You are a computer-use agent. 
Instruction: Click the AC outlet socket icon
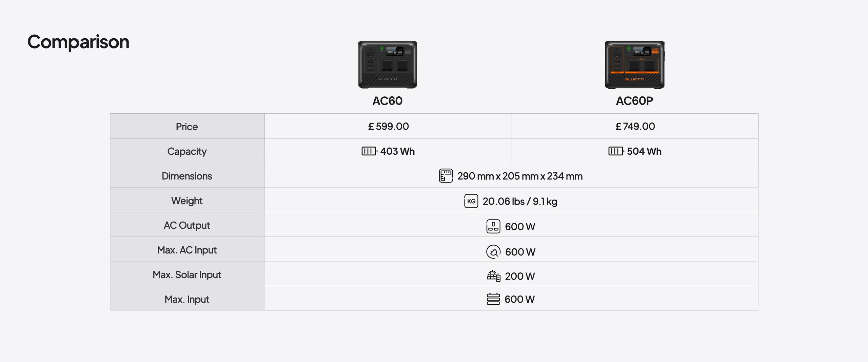pos(493,226)
